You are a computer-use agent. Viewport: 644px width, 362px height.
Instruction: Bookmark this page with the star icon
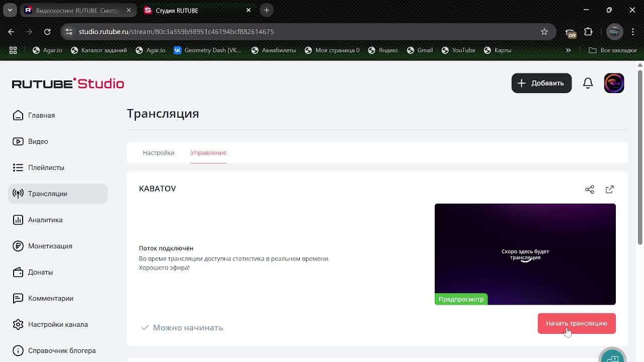pyautogui.click(x=544, y=31)
